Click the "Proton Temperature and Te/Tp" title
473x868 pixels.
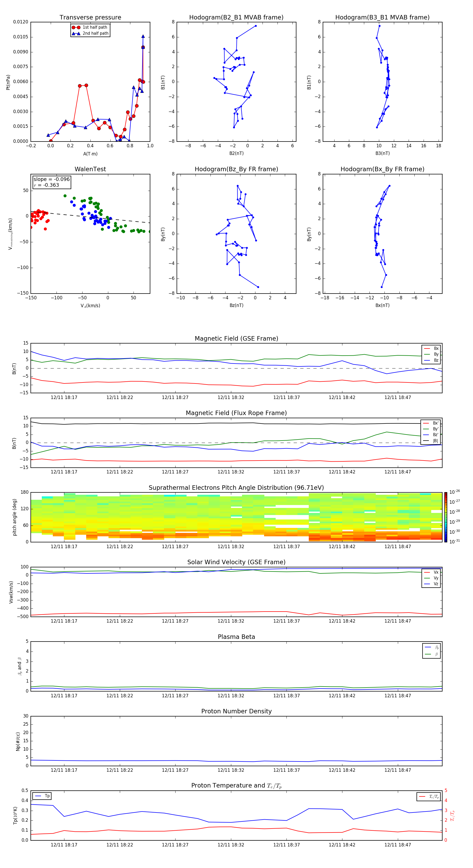236,786
